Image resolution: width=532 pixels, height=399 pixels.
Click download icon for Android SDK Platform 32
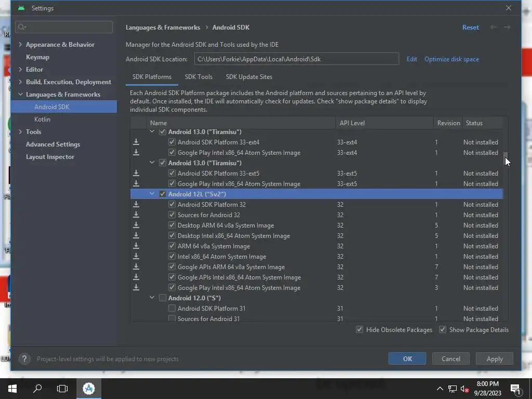pos(136,205)
